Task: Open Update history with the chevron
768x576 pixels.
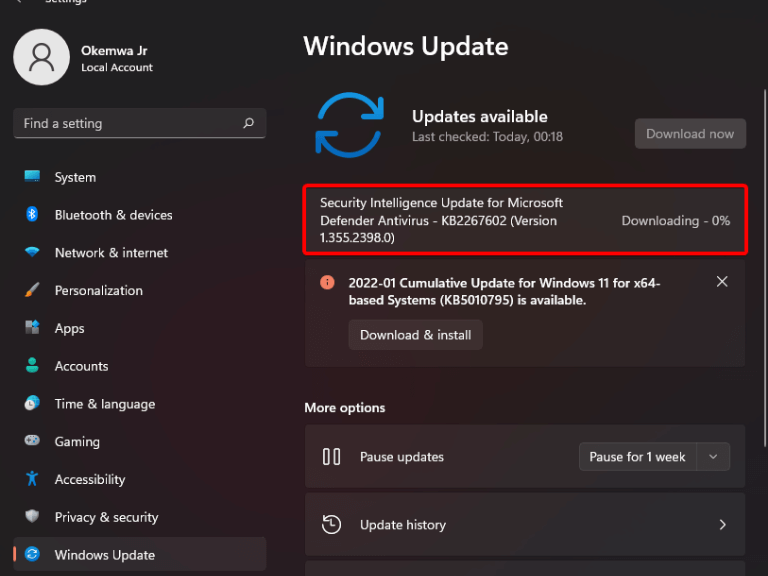Action: click(x=722, y=525)
